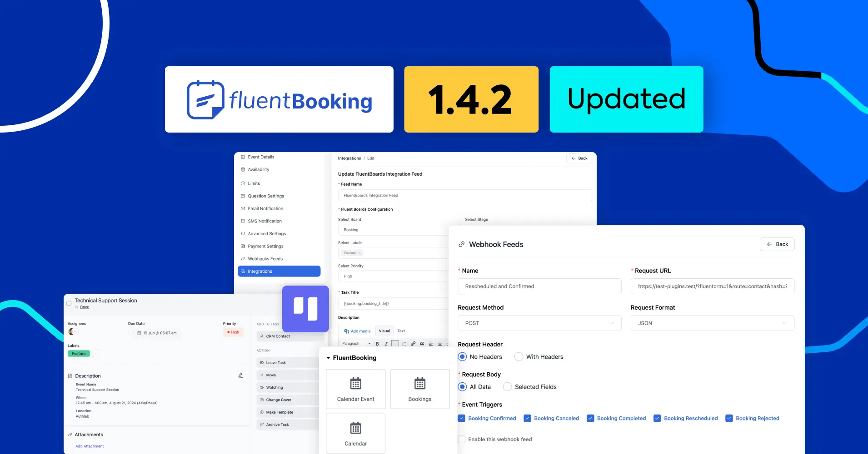The height and width of the screenshot is (454, 868).
Task: Toggle italic formatting in editor toolbar
Action: (x=386, y=344)
